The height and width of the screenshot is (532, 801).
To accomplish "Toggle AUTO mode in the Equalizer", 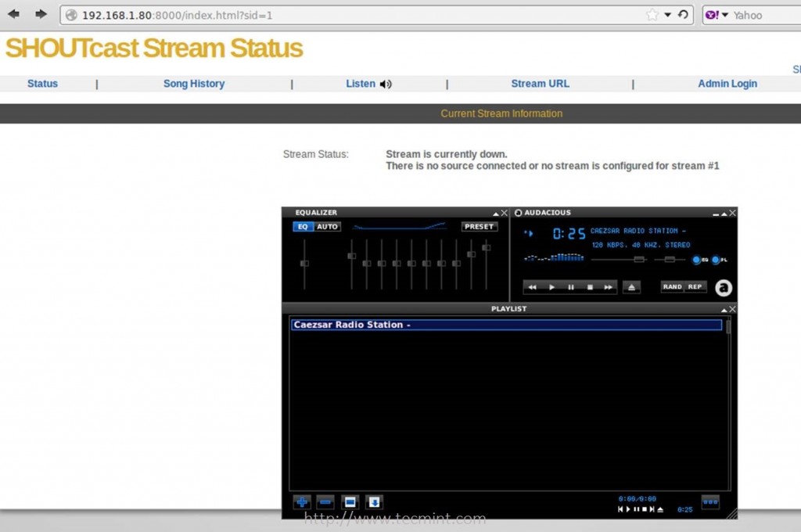I will (x=328, y=226).
